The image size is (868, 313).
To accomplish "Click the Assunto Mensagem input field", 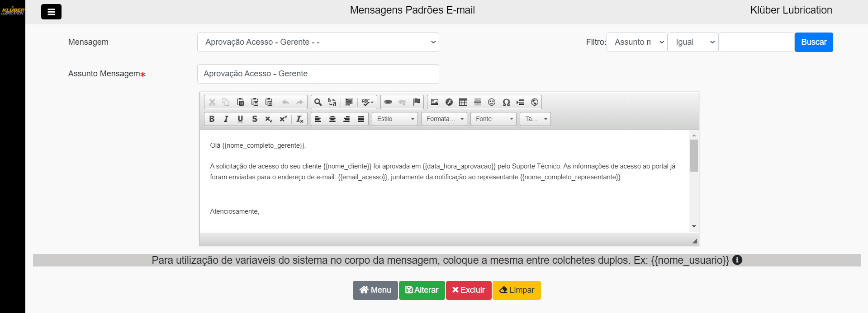I will coord(318,74).
